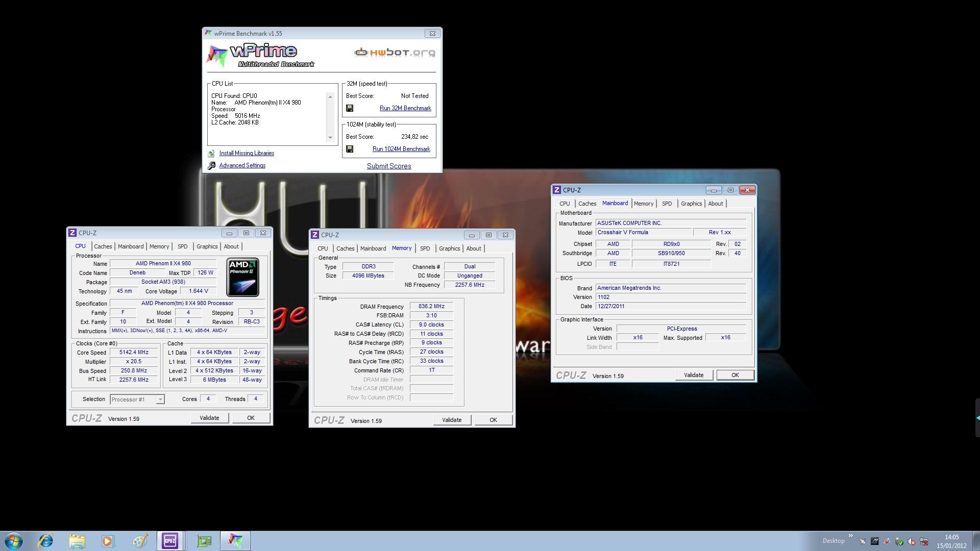Click the DRAM Frequency 836.2 MHz field
This screenshot has height=551, width=980.
pos(431,306)
